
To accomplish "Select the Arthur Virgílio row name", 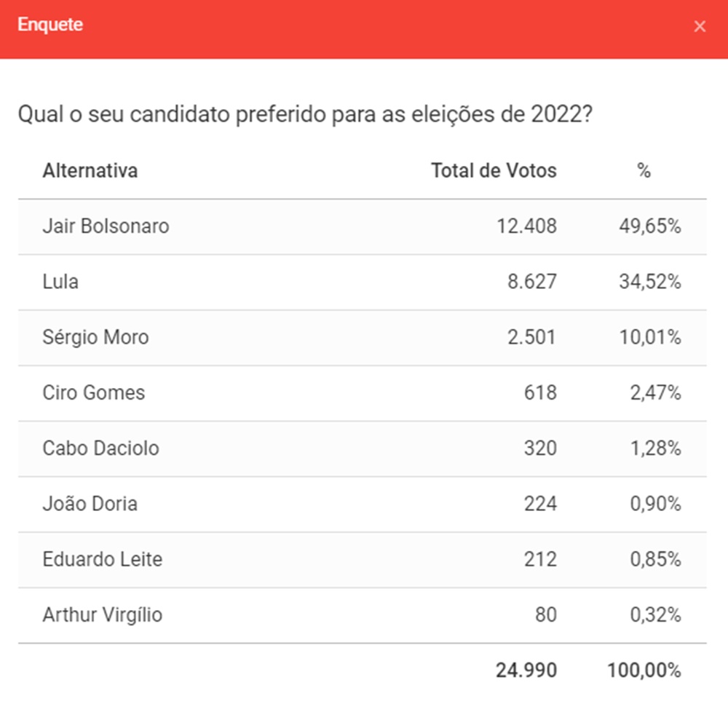I will coord(103,615).
